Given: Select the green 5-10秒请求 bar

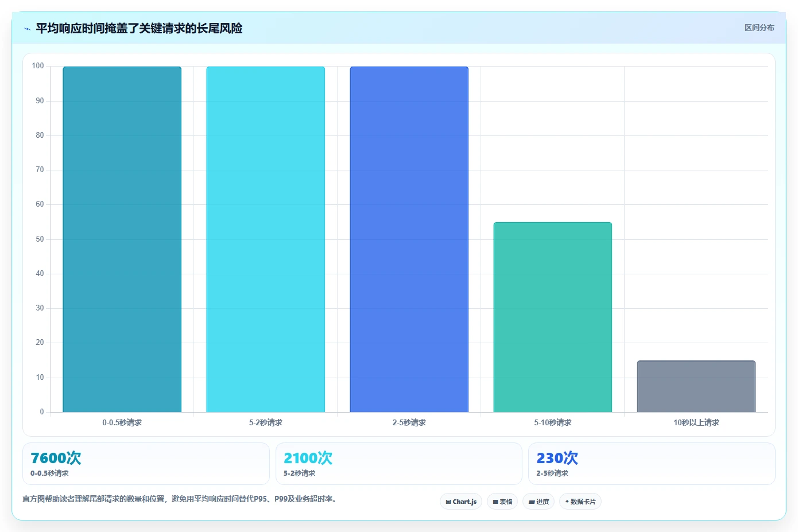Looking at the screenshot, I should click(552, 317).
